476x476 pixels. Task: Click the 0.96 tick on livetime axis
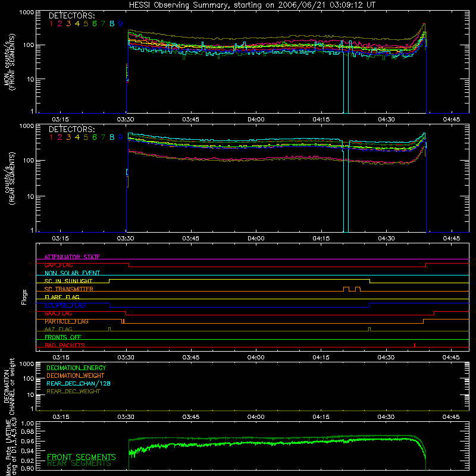(x=27, y=441)
